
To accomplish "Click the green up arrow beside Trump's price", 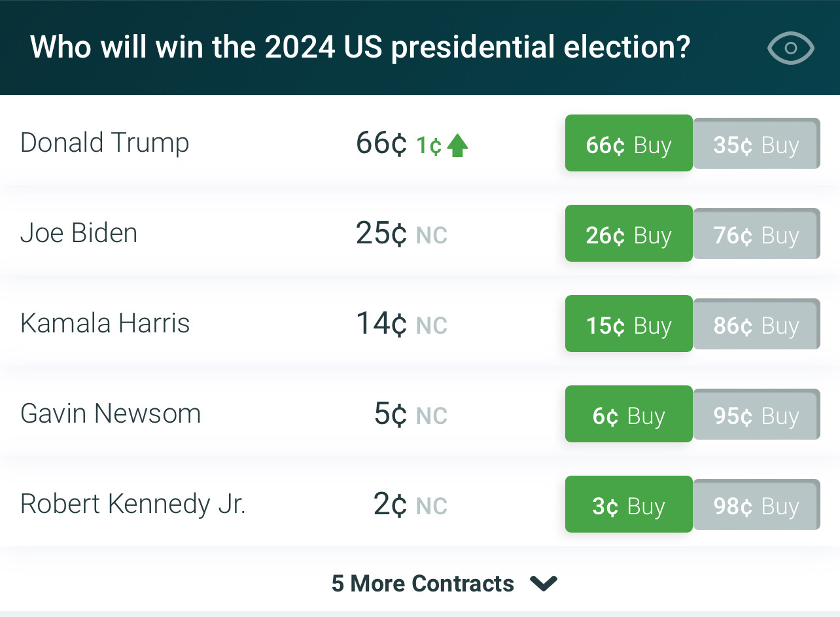I will click(x=458, y=145).
